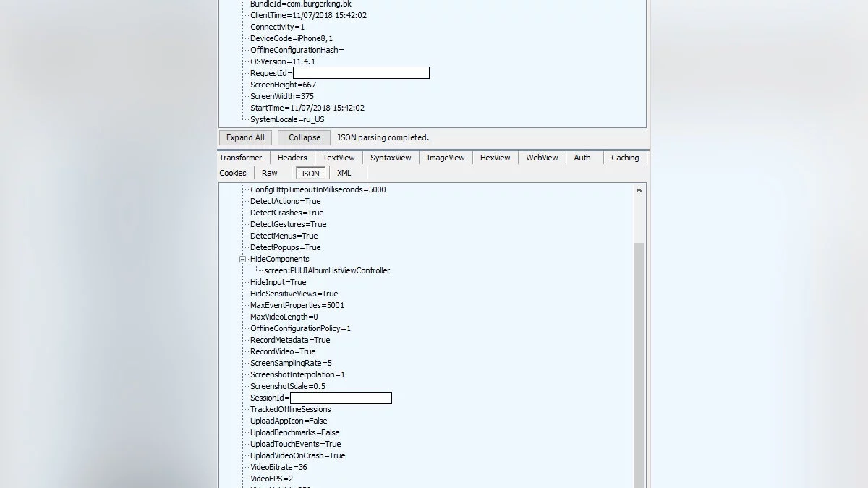
Task: Open the Cookies tab
Action: [233, 173]
